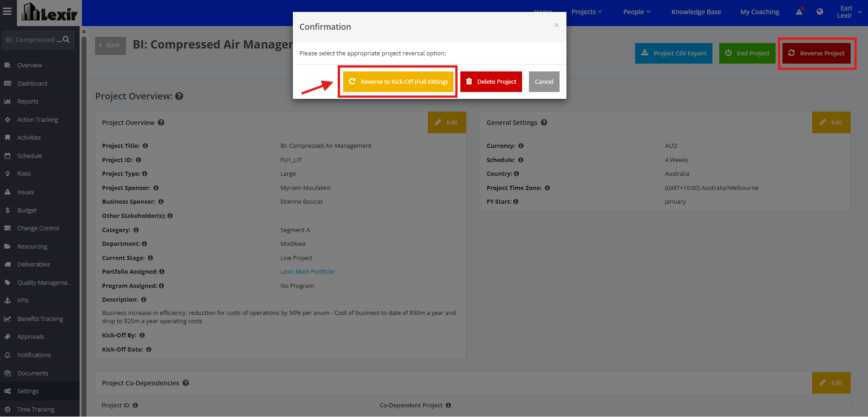The width and height of the screenshot is (868, 417).
Task: Open the Earl Lexir user dropdown
Action: 849,12
